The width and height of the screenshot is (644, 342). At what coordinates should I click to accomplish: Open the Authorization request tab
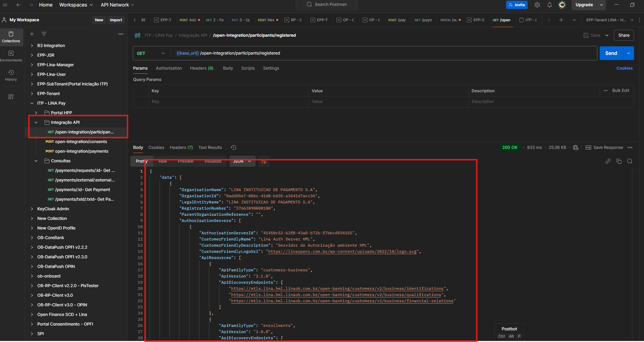coord(169,68)
